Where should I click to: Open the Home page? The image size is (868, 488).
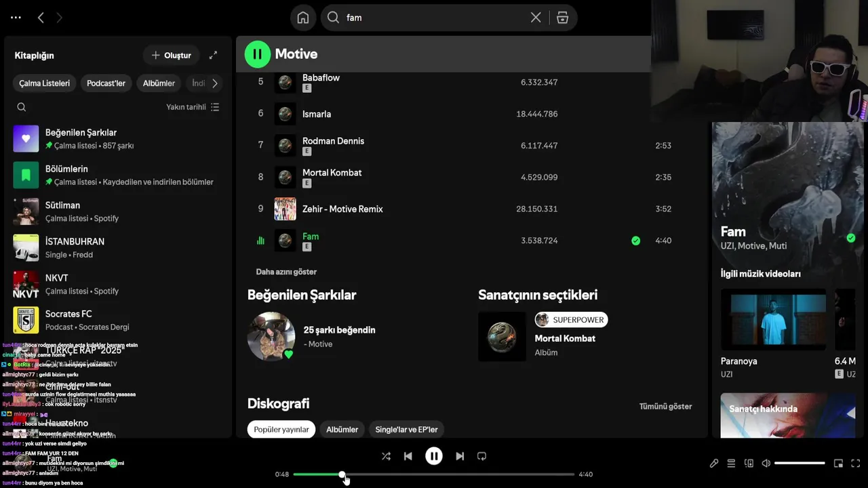303,18
